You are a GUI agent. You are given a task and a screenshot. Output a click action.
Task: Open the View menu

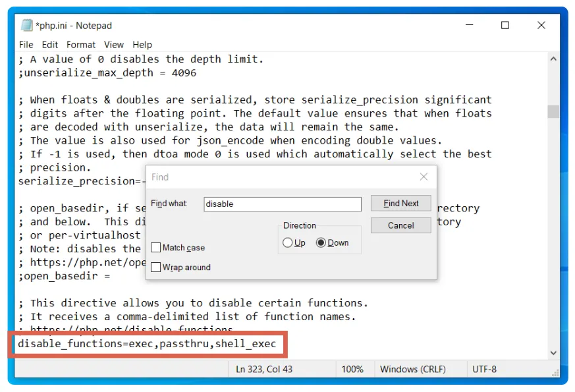(113, 45)
